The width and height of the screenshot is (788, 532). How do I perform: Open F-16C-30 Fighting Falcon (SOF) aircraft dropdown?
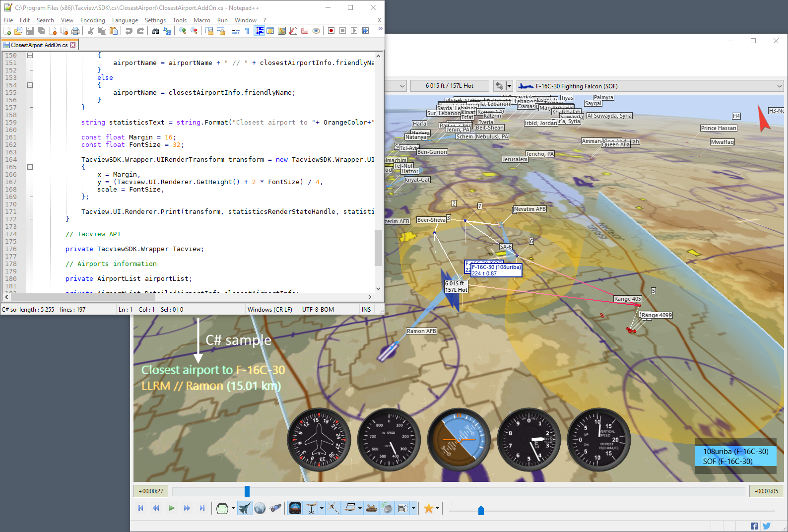650,86
